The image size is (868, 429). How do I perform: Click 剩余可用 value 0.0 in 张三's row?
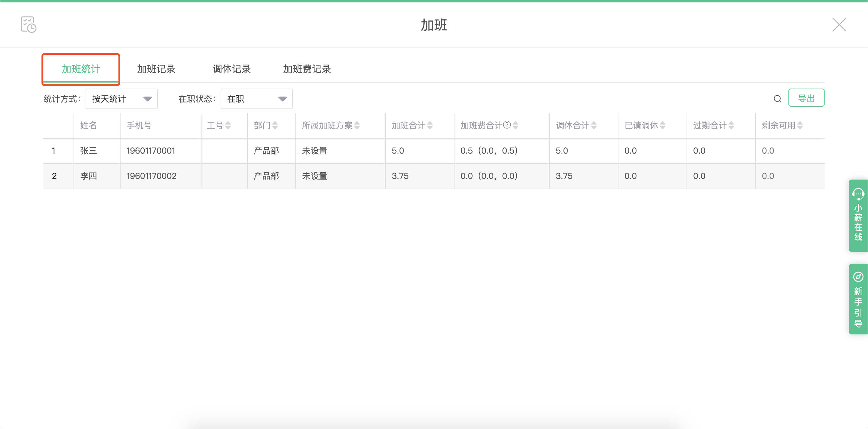click(x=768, y=151)
